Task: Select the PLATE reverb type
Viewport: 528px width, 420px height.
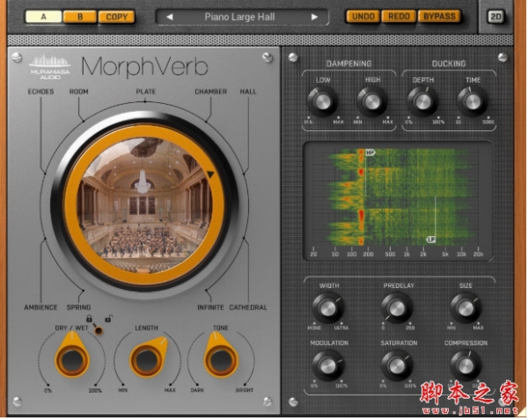Action: click(146, 92)
